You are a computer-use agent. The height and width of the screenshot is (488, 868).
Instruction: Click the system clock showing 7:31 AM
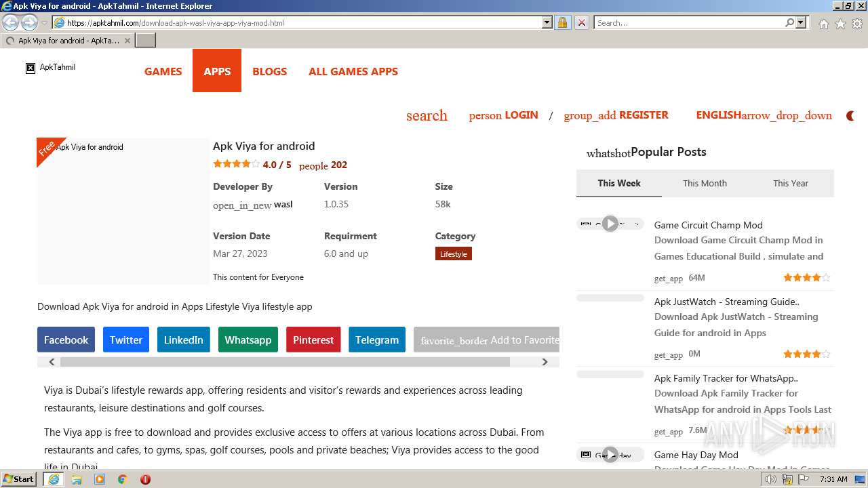click(833, 479)
